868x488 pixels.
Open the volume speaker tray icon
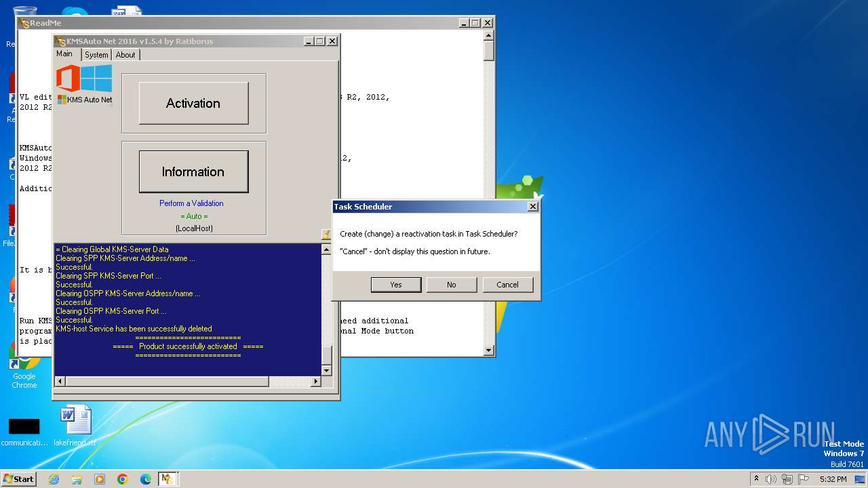770,479
